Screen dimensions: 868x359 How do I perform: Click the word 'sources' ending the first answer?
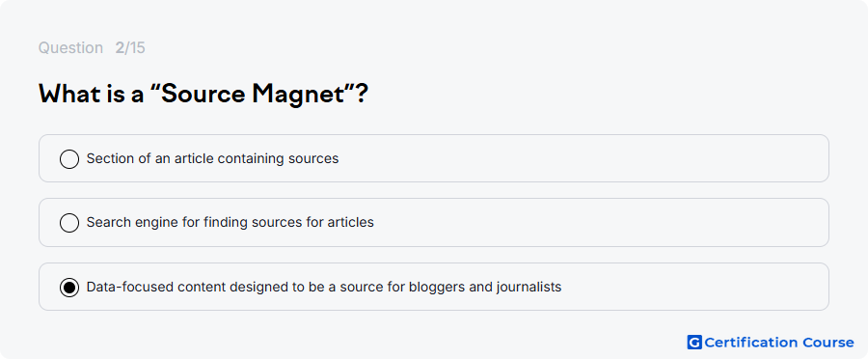313,158
